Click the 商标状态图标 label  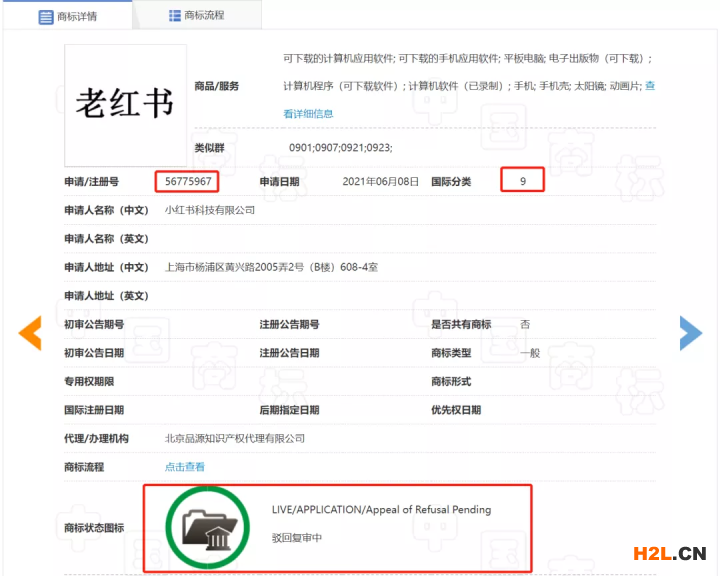(x=94, y=528)
